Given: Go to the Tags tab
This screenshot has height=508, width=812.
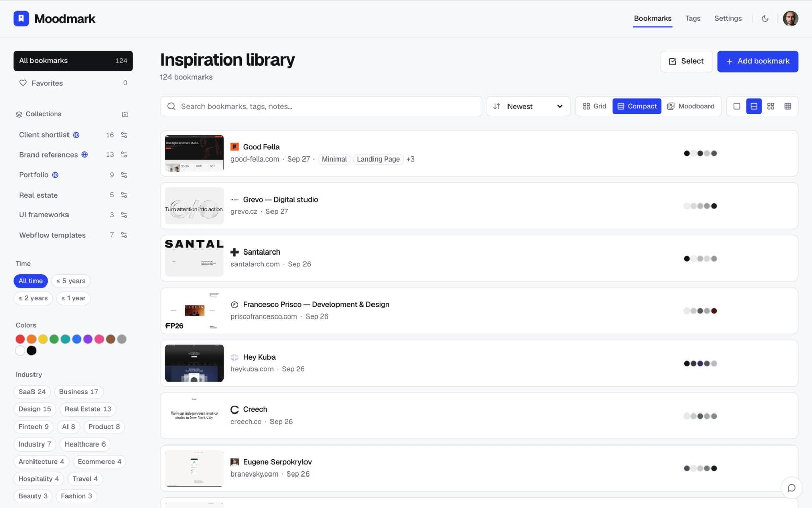Looking at the screenshot, I should [x=693, y=19].
